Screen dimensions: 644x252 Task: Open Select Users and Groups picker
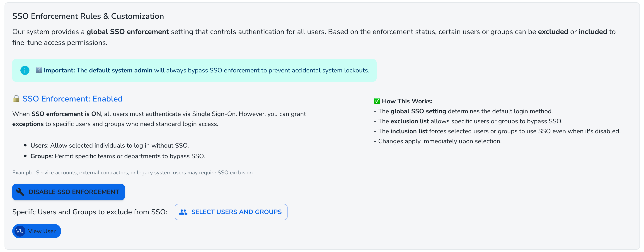point(231,212)
